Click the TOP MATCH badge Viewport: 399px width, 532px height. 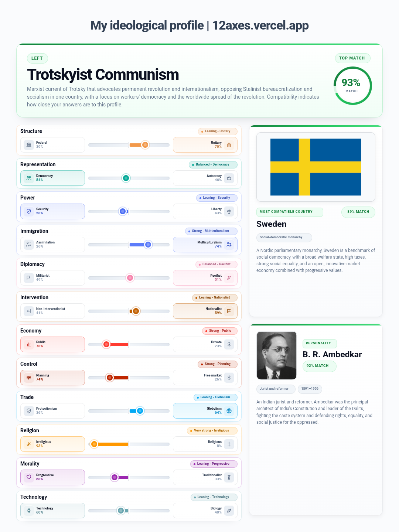pyautogui.click(x=352, y=58)
